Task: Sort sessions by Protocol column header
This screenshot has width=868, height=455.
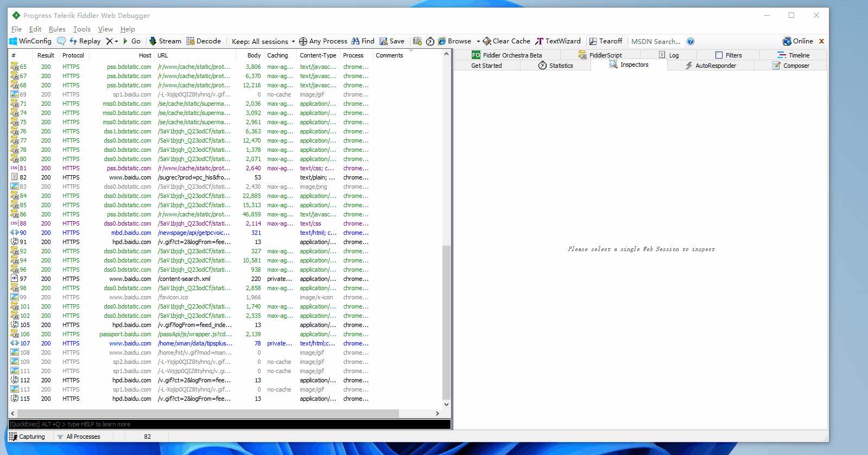Action: click(x=73, y=55)
